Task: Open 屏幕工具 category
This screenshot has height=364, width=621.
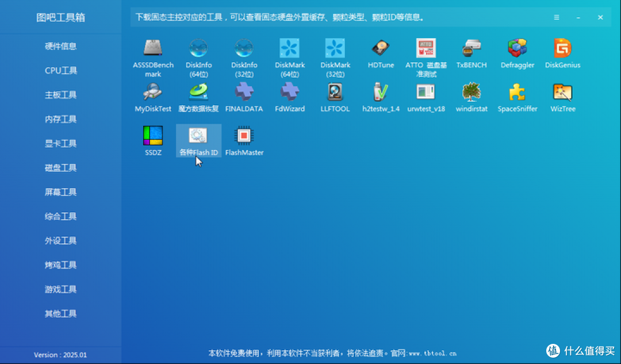Action: coord(60,192)
